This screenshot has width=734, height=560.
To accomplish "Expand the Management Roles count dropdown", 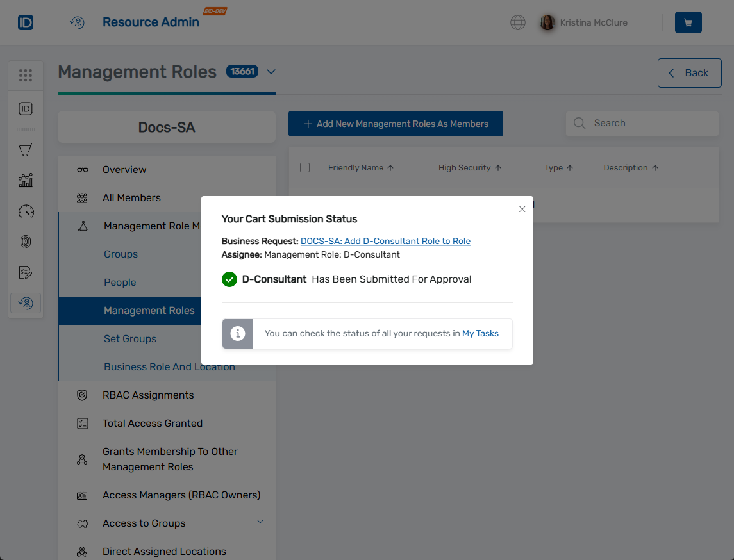I will 271,72.
